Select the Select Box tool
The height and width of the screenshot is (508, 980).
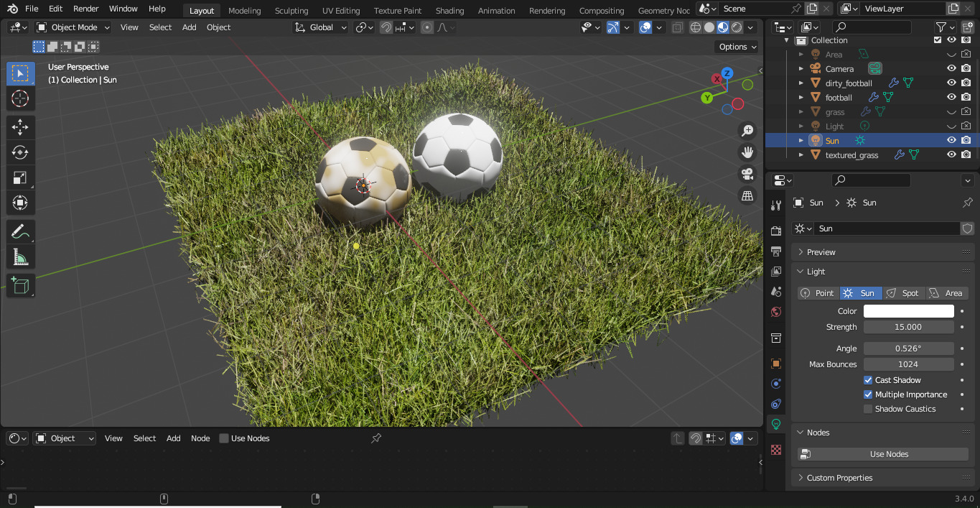pos(20,73)
